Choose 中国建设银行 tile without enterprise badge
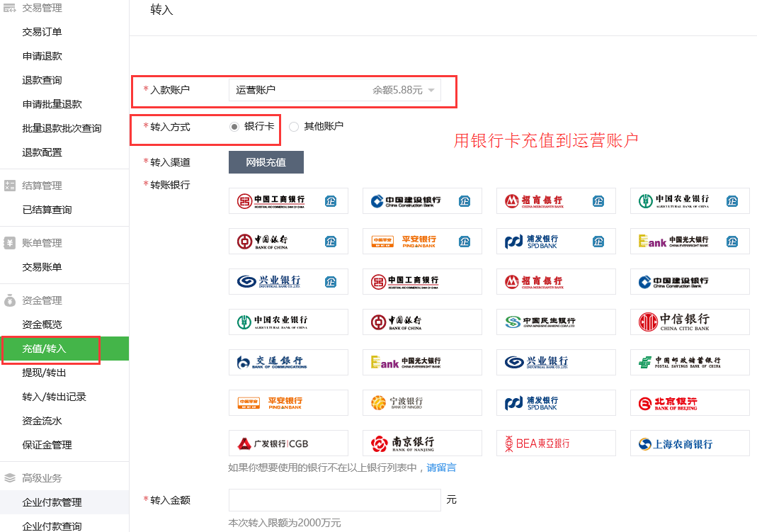The image size is (757, 532). tap(690, 281)
